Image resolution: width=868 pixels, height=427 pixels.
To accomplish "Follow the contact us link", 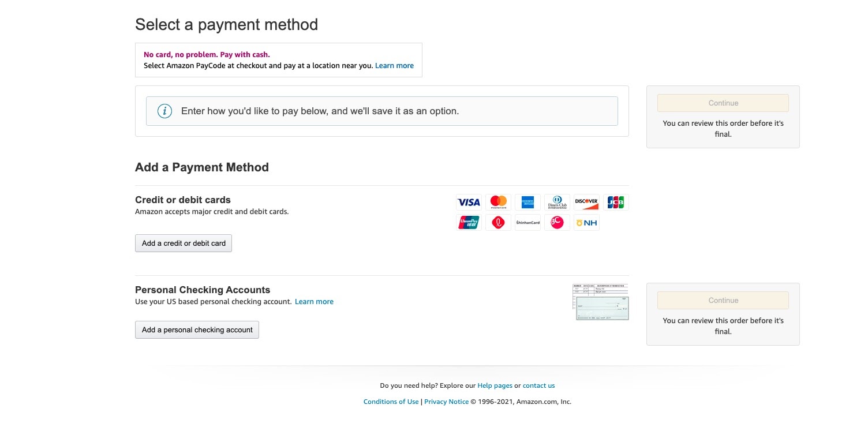I will [x=538, y=385].
